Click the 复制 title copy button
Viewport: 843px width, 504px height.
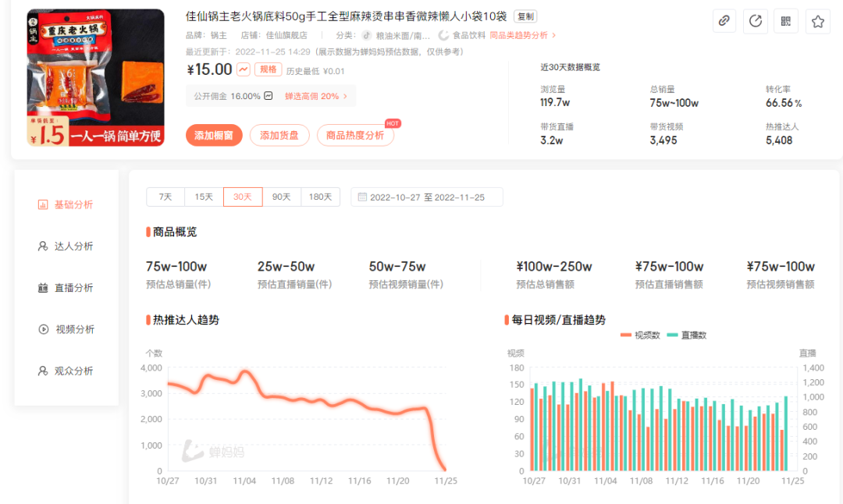[525, 16]
